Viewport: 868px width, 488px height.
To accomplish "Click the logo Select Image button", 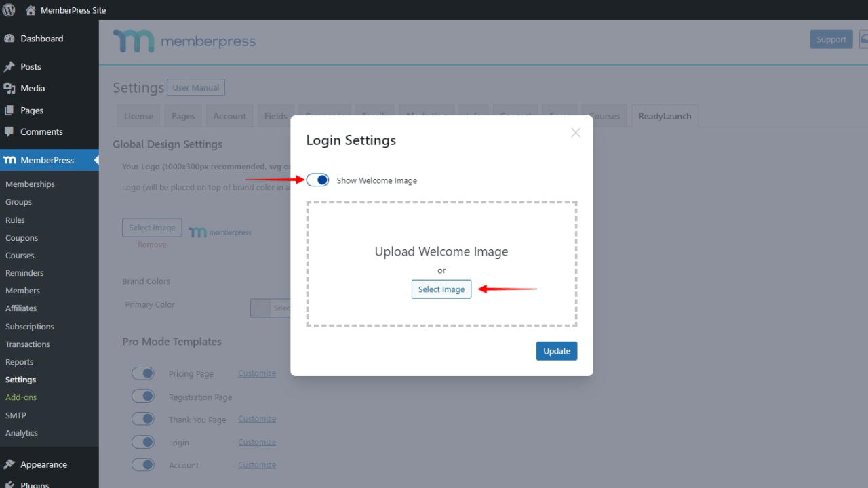I will [152, 228].
